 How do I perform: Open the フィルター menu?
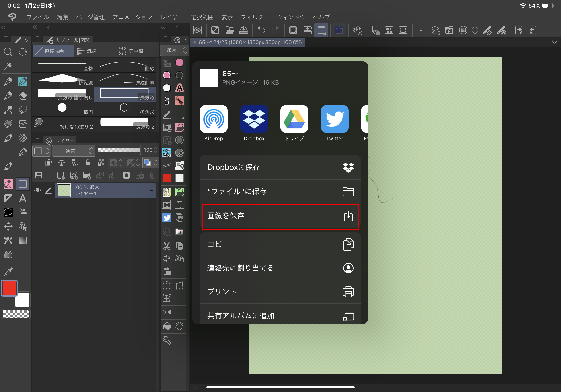(x=255, y=17)
